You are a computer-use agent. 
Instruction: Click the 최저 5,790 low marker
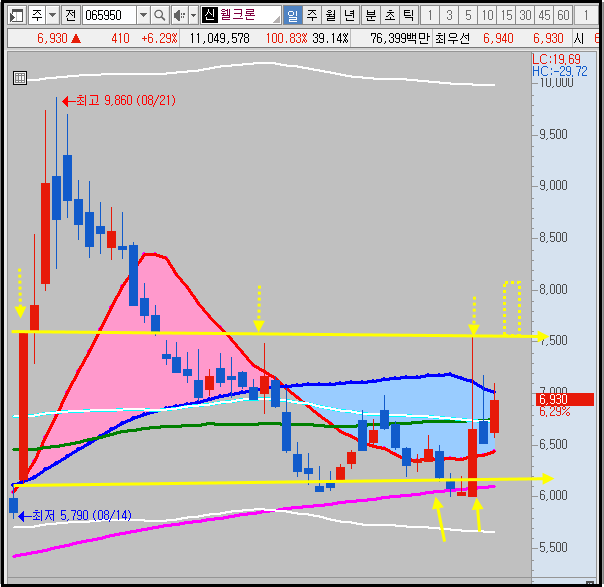tap(75, 515)
